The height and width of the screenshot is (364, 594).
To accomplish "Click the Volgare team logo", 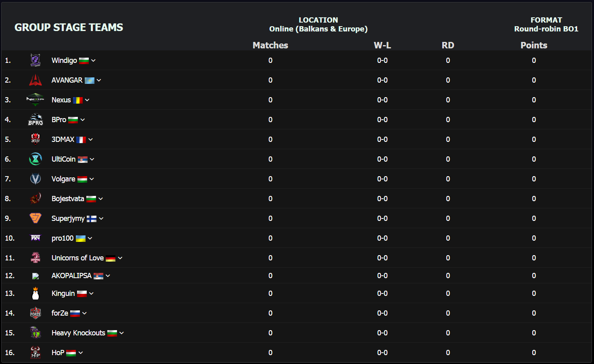I will (36, 179).
